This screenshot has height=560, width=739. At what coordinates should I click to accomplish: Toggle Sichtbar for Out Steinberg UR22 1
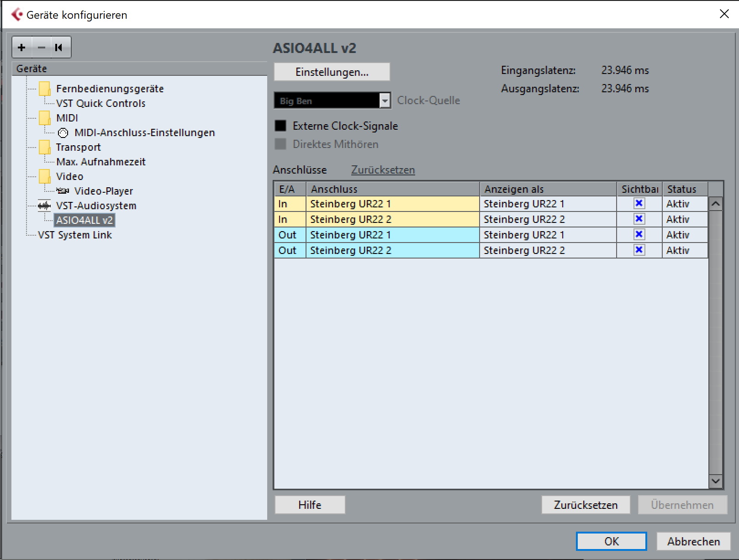639,235
